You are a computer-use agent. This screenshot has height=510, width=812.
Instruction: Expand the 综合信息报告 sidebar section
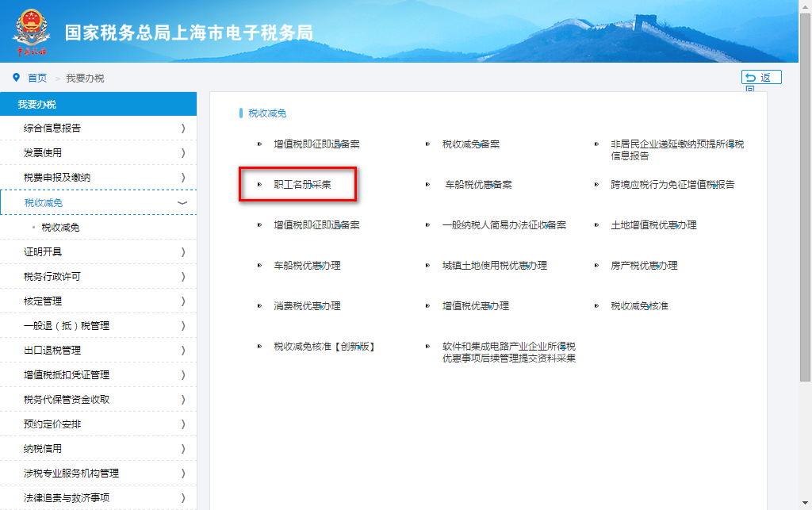tap(98, 128)
